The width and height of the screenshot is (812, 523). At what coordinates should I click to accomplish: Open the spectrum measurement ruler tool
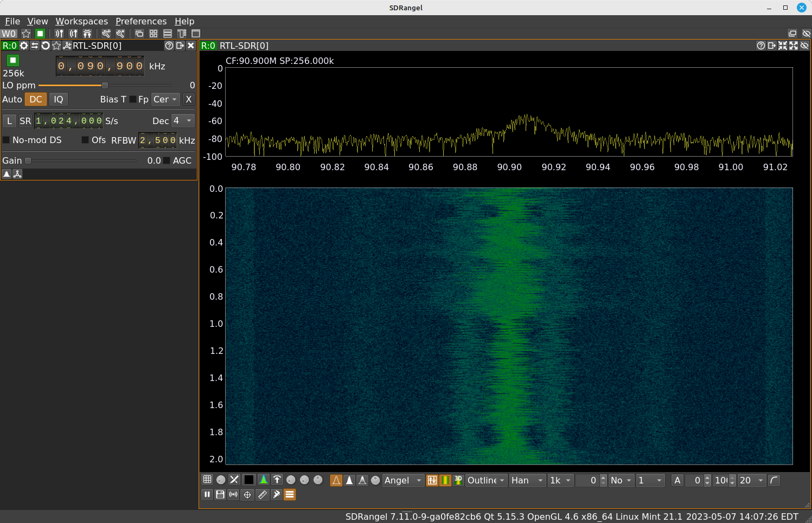click(x=263, y=494)
